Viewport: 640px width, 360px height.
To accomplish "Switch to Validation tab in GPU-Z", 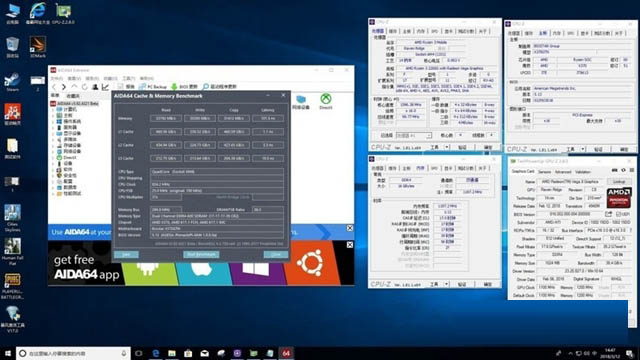I will coord(582,172).
